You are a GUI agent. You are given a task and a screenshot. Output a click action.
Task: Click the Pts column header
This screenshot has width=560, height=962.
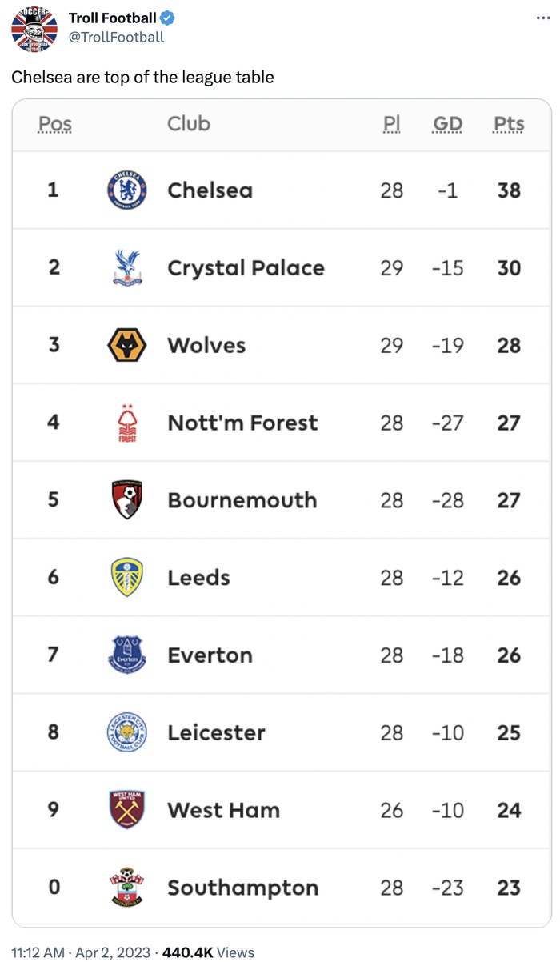coord(509,124)
